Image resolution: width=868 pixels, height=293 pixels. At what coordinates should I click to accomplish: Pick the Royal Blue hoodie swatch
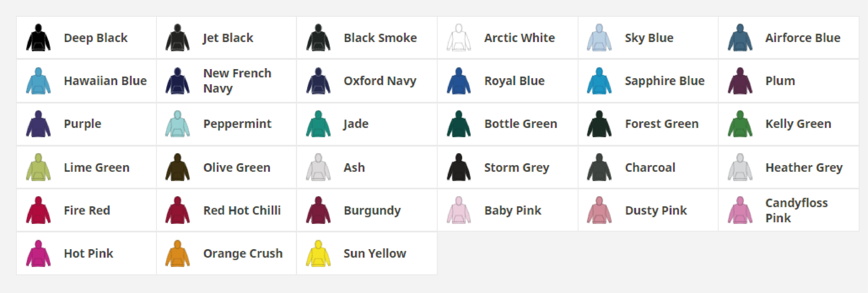459,81
